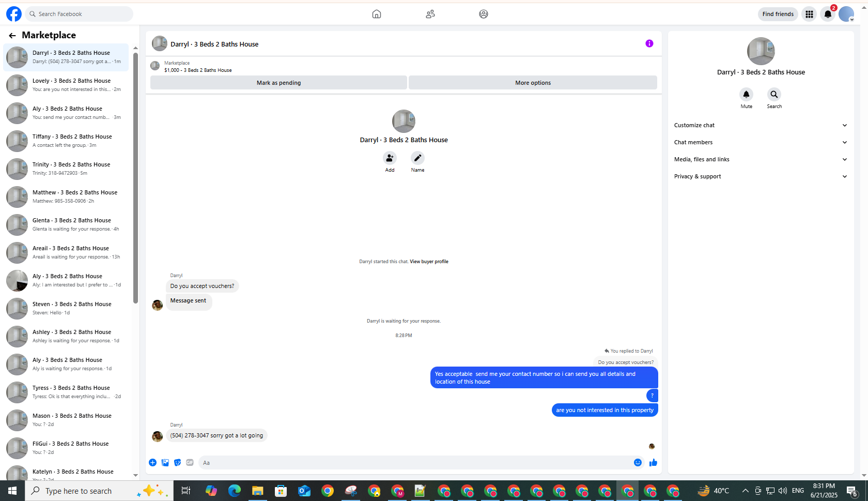Open Ashley's conversation
The height and width of the screenshot is (501, 868).
pos(66,336)
